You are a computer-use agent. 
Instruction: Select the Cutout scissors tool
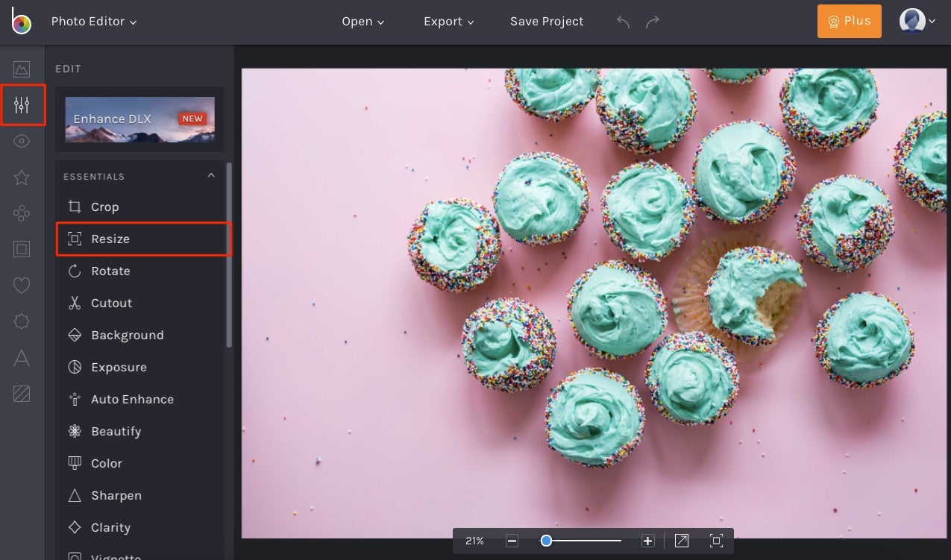pos(110,303)
